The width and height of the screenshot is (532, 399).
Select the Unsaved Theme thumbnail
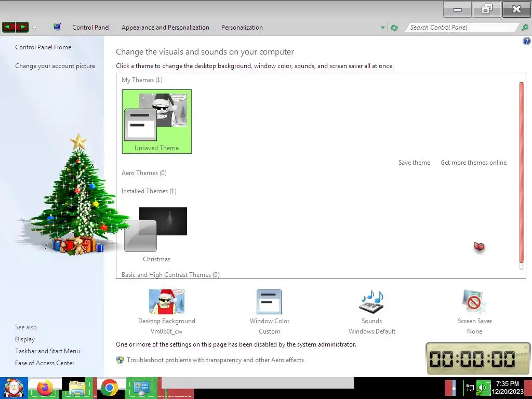[x=157, y=122]
